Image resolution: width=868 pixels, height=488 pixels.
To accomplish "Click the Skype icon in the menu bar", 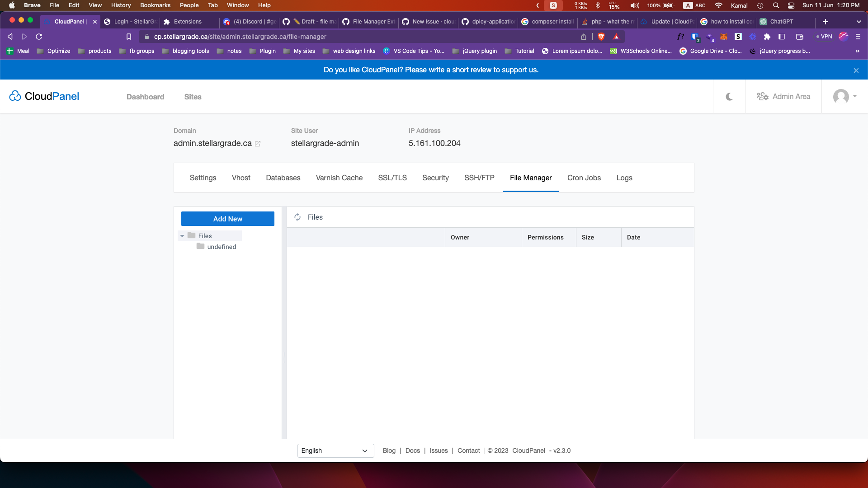I will [x=553, y=5].
